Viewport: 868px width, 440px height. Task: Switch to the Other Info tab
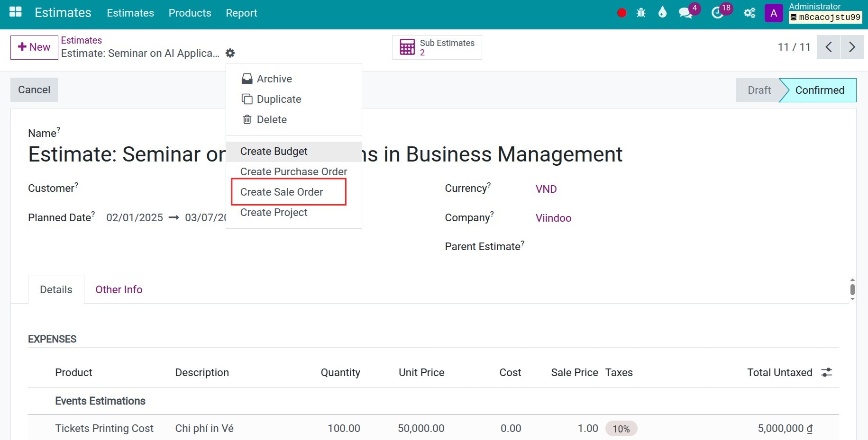click(x=119, y=289)
